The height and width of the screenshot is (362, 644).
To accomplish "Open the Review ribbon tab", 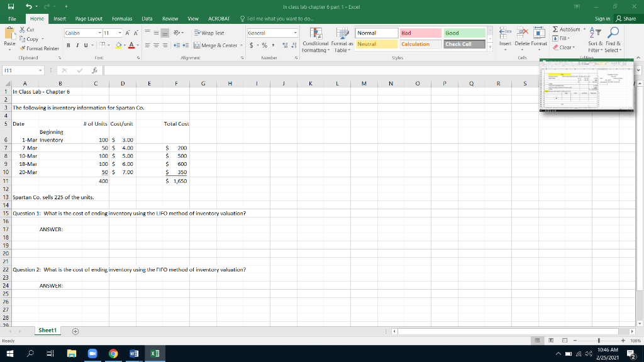I will tap(172, 18).
